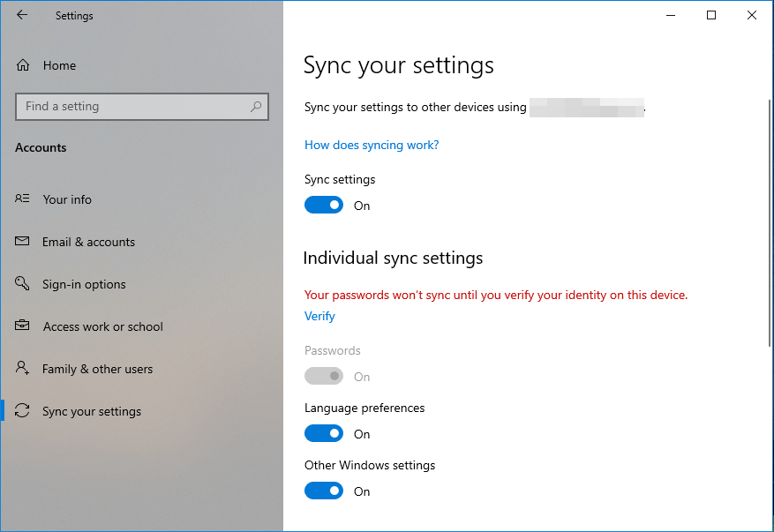Click the Access work or school briefcase icon
Image resolution: width=774 pixels, height=532 pixels.
click(22, 326)
